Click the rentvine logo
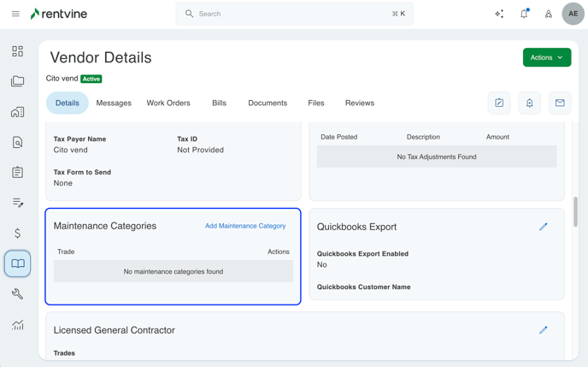The height and width of the screenshot is (367, 588). [59, 14]
